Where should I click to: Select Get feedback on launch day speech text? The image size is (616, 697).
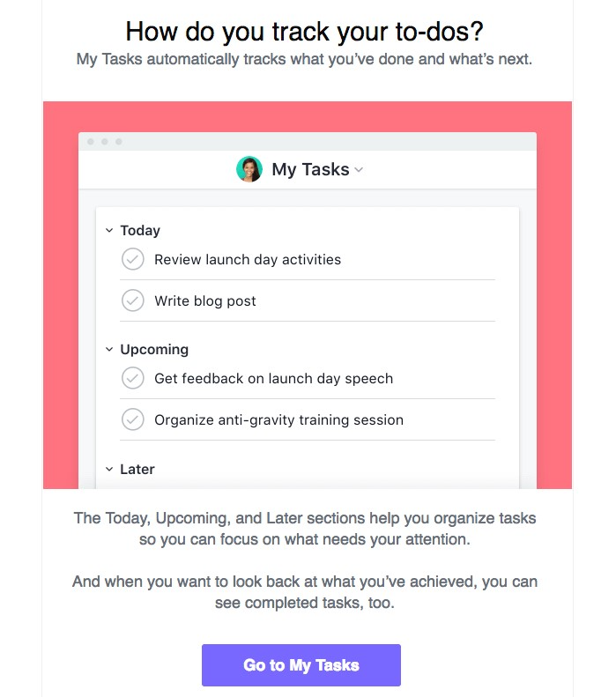[x=274, y=378]
